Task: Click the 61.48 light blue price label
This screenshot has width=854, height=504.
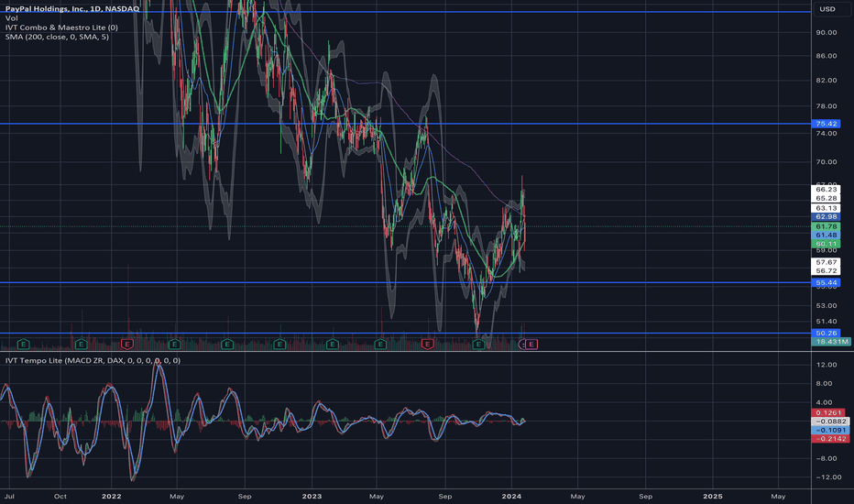Action: (826, 235)
